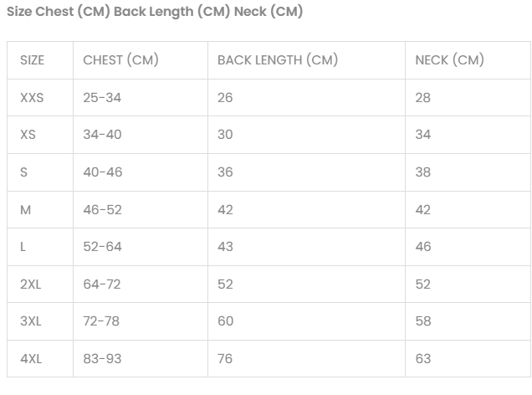Select the S size row label
This screenshot has height=395, width=532.
24,172
